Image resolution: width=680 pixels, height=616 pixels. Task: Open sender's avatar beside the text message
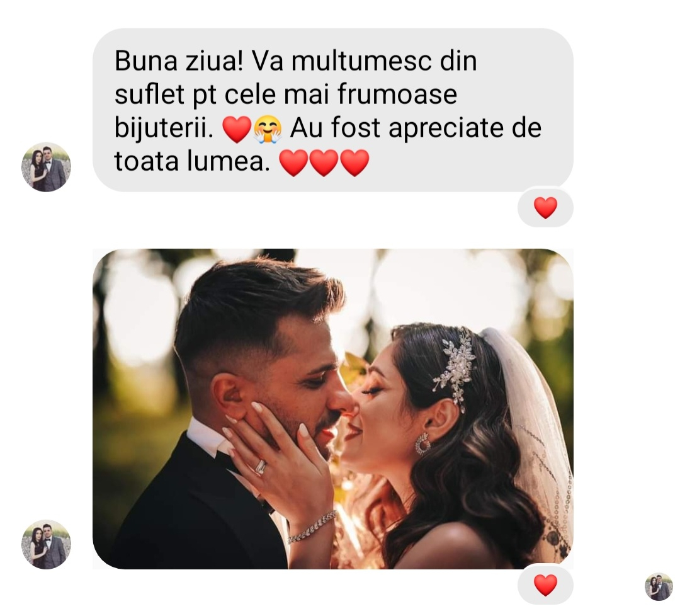(46, 167)
